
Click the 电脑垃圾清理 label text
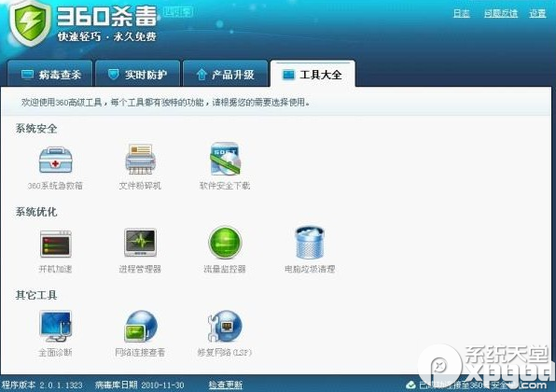point(310,269)
